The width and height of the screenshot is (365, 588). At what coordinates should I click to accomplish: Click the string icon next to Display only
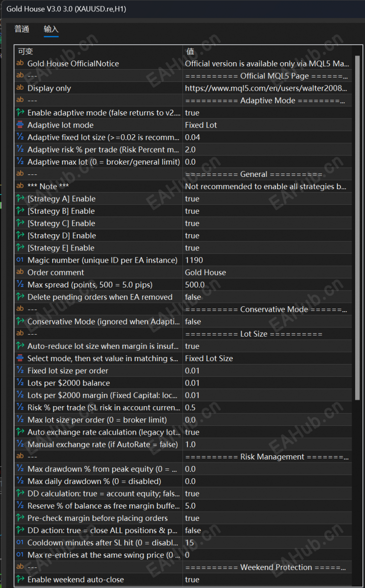tap(20, 88)
